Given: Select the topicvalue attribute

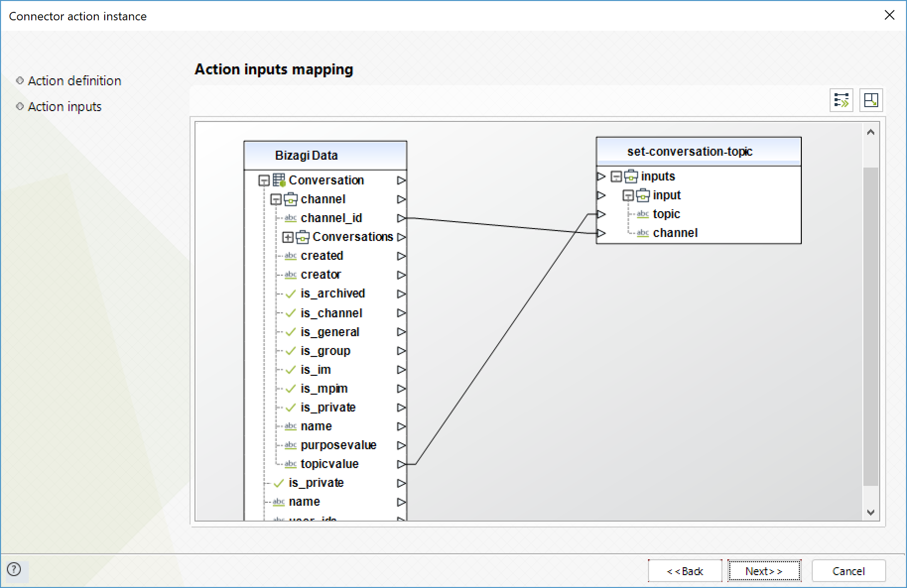Looking at the screenshot, I should 329,464.
